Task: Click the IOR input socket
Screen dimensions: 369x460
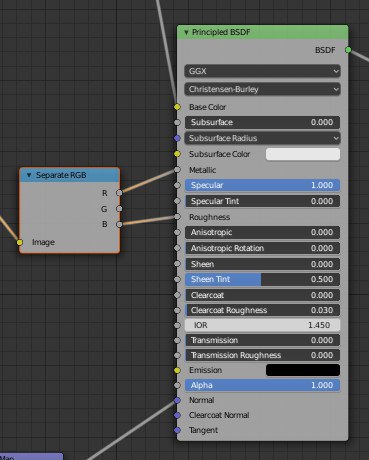Action: pyautogui.click(x=177, y=325)
